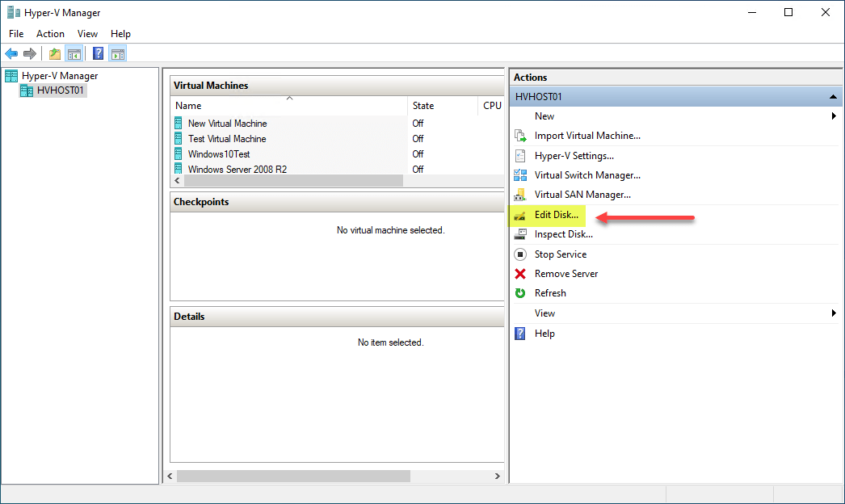This screenshot has width=845, height=504.
Task: Click the New action label
Action: point(544,115)
